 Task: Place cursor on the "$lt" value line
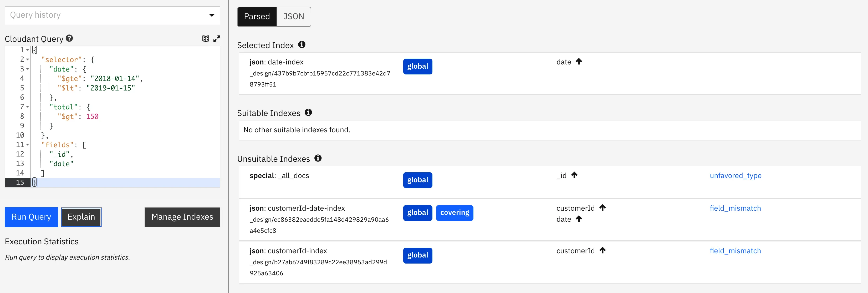coord(110,88)
